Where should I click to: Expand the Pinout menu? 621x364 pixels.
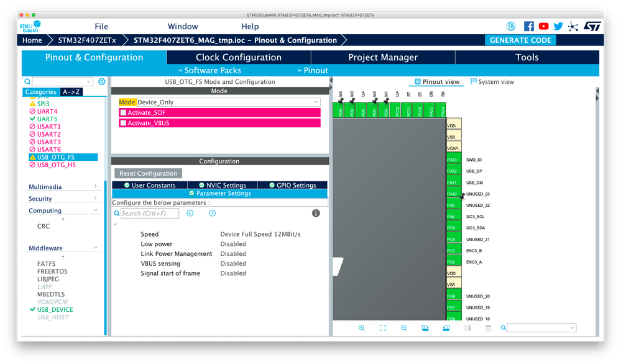pos(313,70)
